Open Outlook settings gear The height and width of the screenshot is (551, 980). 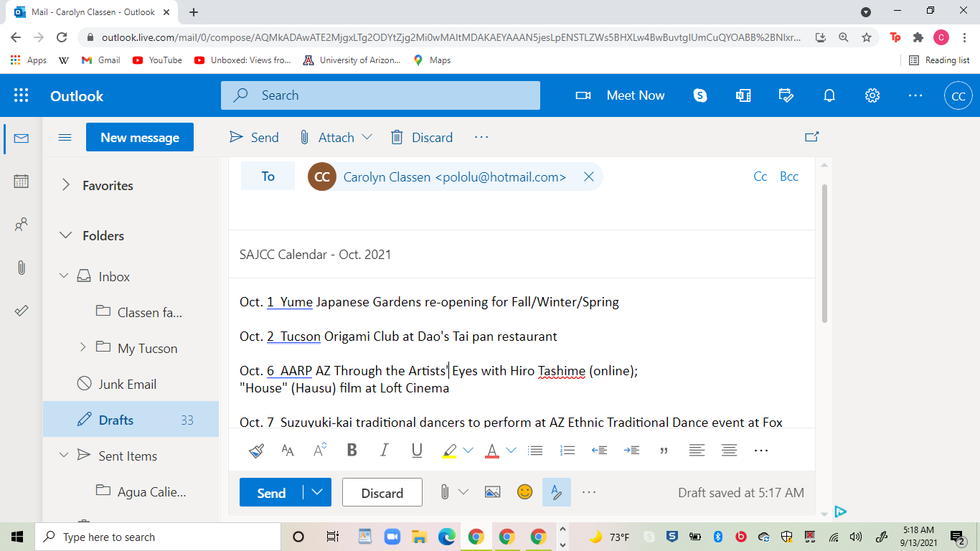(x=872, y=96)
